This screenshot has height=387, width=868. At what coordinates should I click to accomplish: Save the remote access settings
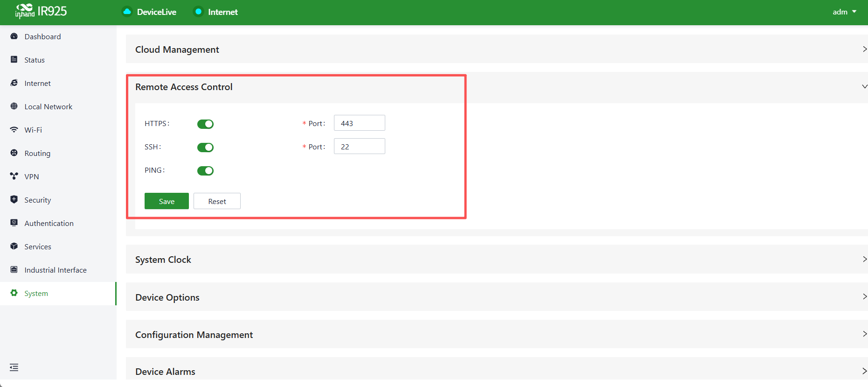pos(167,201)
